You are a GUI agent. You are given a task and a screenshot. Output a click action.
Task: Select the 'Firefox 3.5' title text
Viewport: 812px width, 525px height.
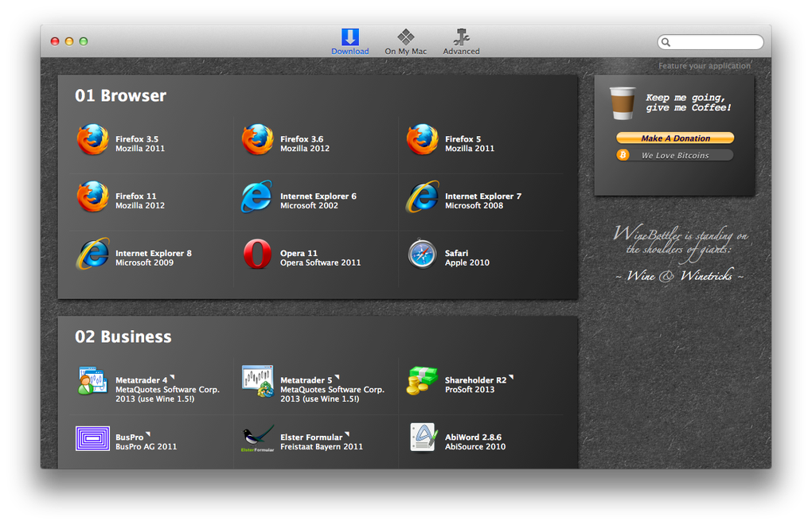pos(137,139)
